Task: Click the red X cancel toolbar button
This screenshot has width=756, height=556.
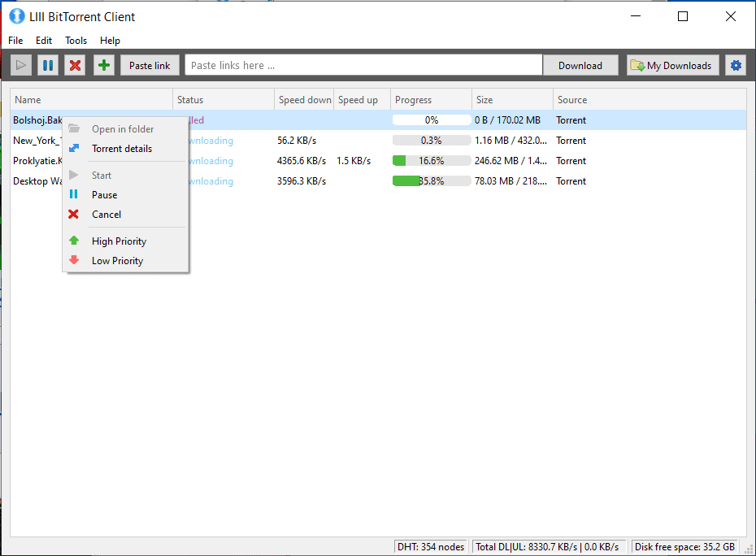Action: click(x=76, y=65)
